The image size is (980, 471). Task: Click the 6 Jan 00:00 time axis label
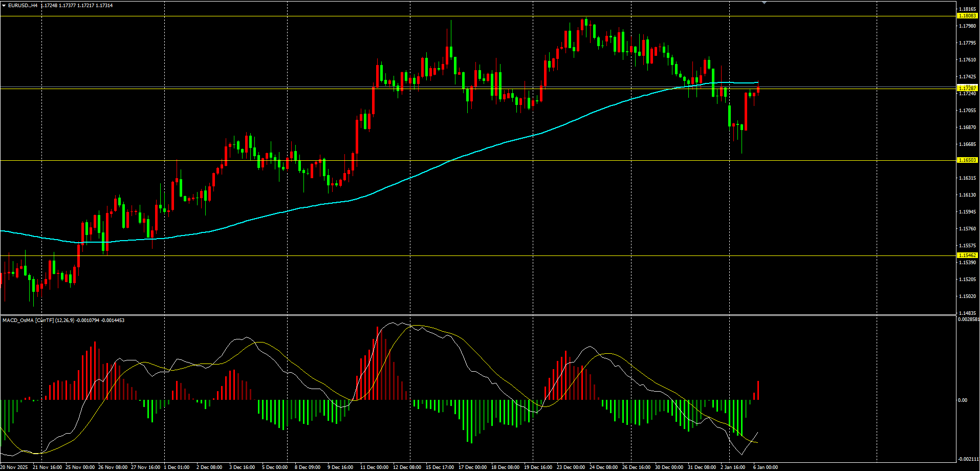tap(765, 467)
